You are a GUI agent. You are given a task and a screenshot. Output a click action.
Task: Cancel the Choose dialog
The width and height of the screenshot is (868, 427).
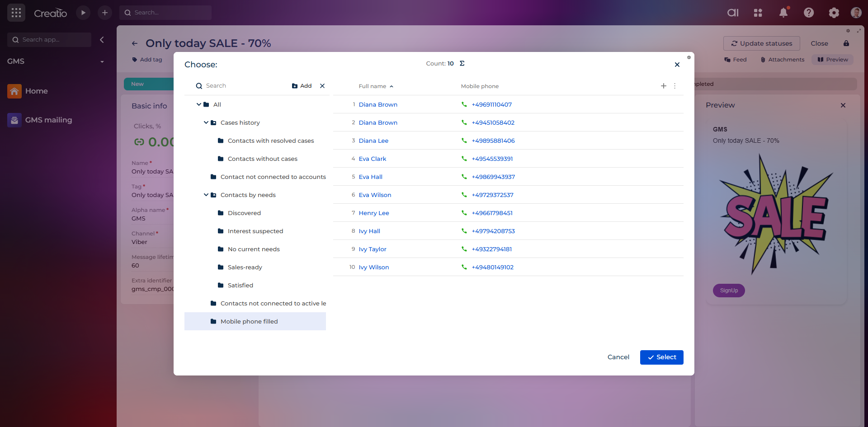[x=618, y=357]
